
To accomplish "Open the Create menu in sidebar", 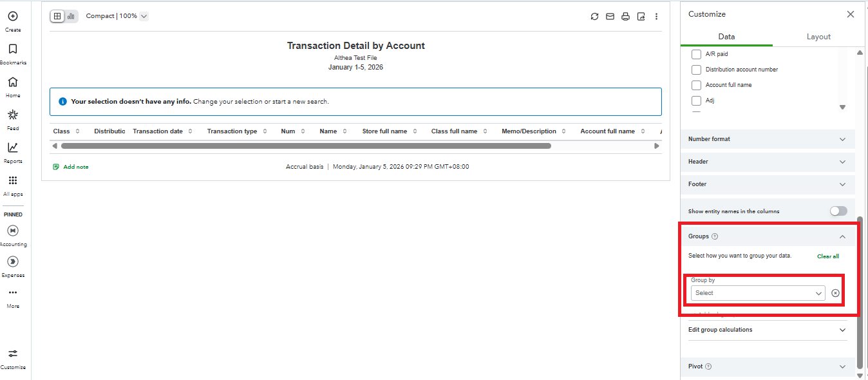I will [x=13, y=16].
